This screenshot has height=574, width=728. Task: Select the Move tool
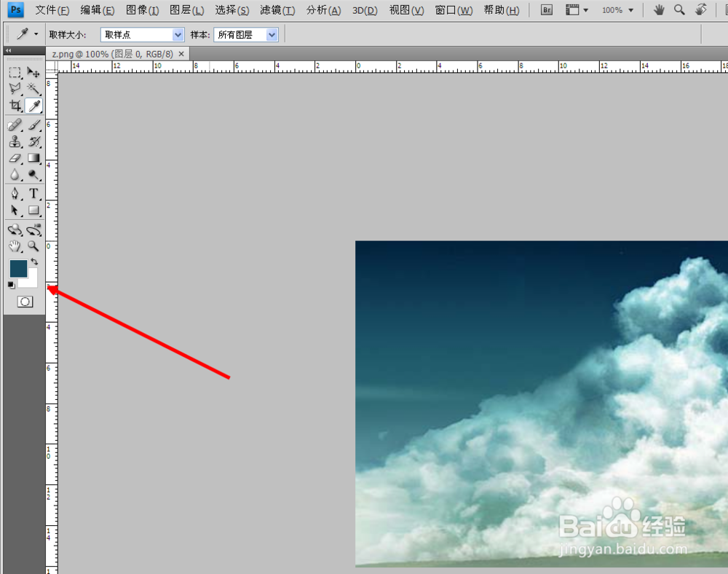pos(33,72)
